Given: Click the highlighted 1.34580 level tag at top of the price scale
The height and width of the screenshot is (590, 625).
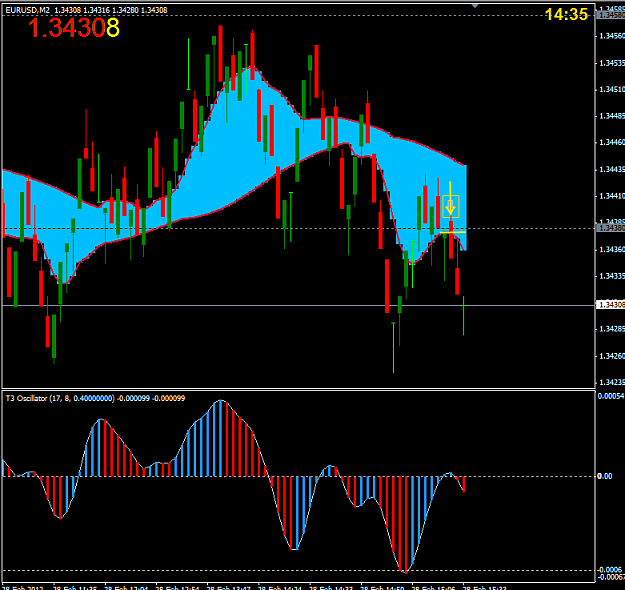Looking at the screenshot, I should [x=611, y=15].
